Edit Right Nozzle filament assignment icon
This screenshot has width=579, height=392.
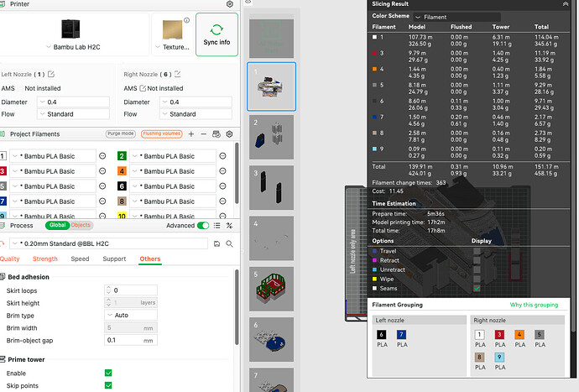tap(178, 74)
